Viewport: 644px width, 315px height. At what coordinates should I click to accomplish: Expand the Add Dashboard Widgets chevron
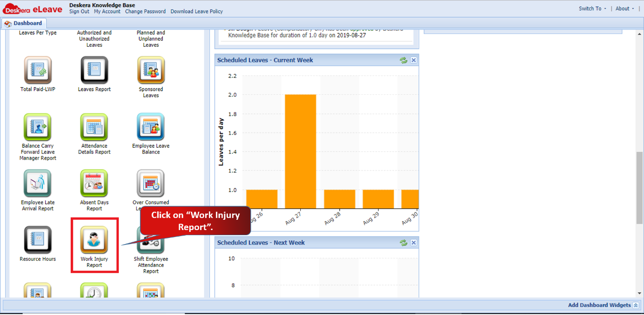tap(636, 305)
